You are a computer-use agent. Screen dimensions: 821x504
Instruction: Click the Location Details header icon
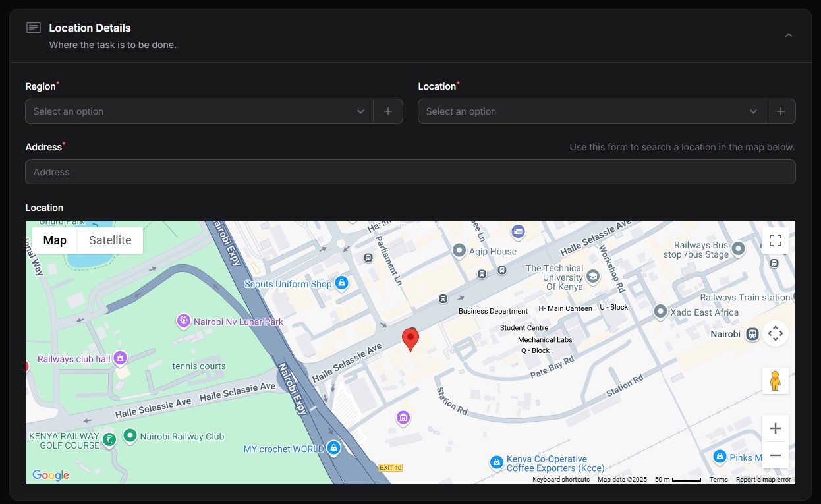pos(34,28)
